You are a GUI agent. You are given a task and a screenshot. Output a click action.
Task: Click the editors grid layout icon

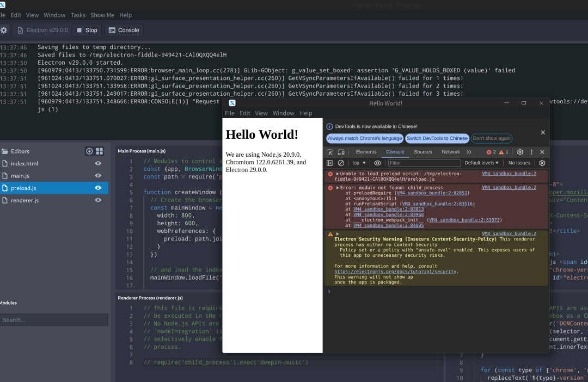click(x=100, y=151)
